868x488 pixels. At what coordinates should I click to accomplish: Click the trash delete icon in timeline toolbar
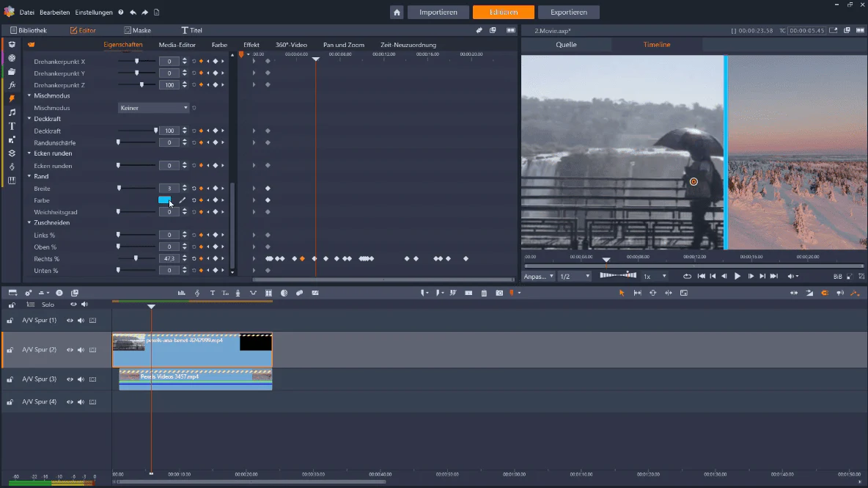coord(484,293)
